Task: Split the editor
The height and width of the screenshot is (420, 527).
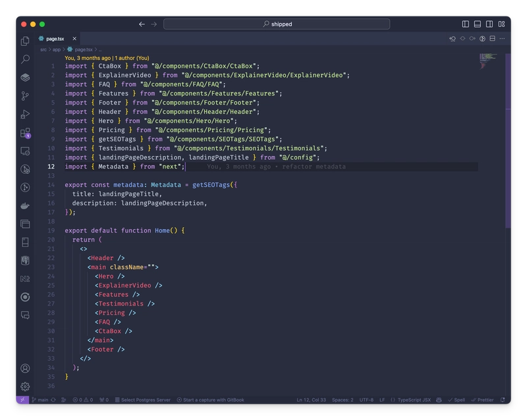Action: [492, 39]
